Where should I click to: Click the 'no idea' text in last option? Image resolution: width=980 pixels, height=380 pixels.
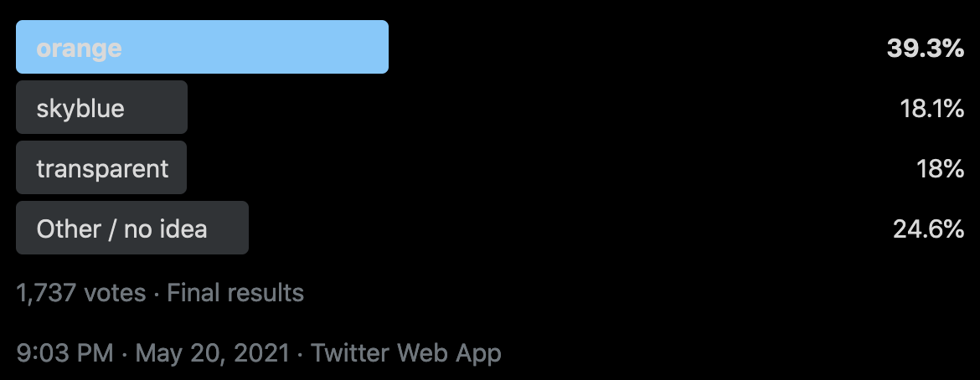[x=165, y=229]
